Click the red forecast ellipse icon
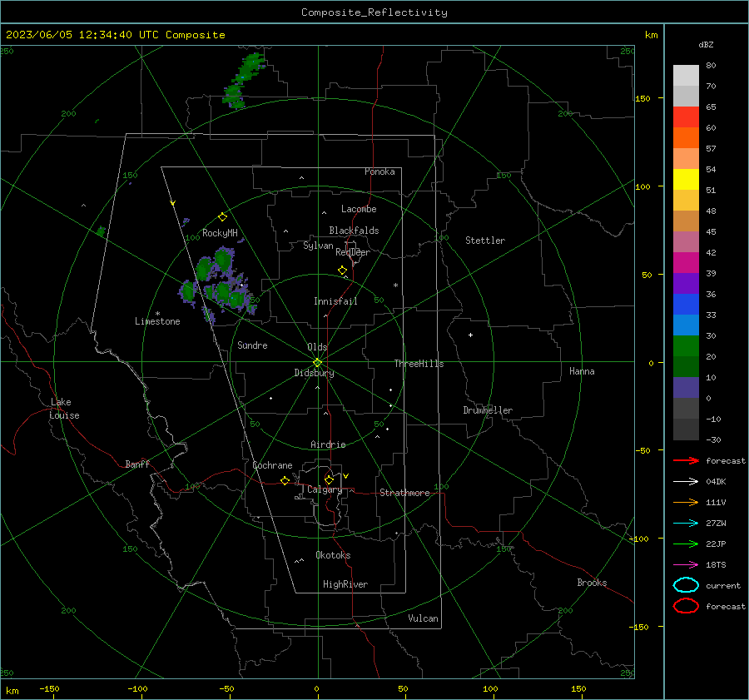 coord(686,606)
